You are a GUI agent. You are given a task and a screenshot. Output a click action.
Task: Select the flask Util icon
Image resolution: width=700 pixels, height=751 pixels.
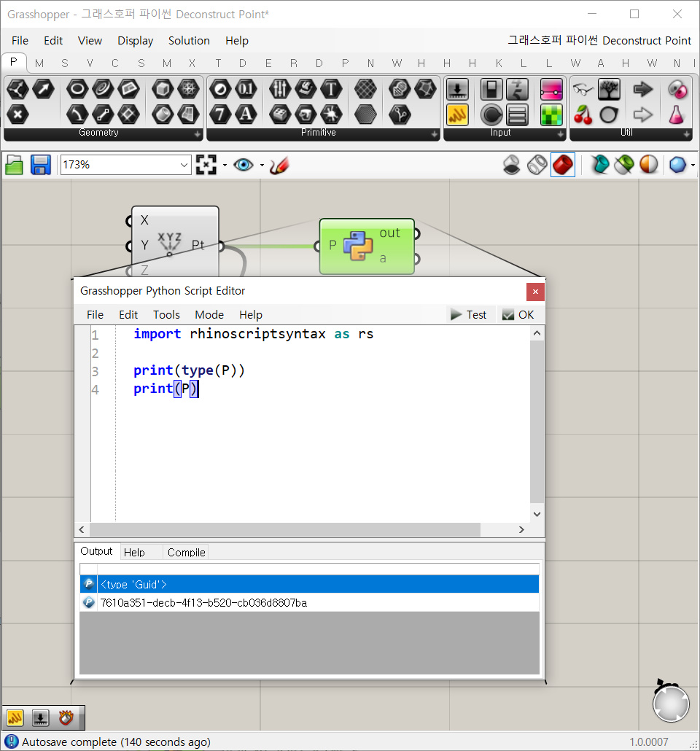click(676, 115)
